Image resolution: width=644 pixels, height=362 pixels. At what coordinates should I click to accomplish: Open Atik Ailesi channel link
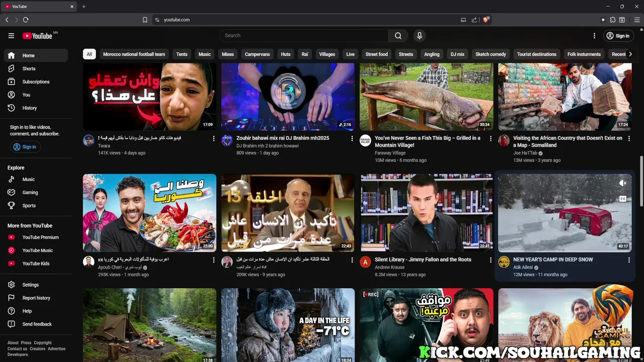coord(523,267)
